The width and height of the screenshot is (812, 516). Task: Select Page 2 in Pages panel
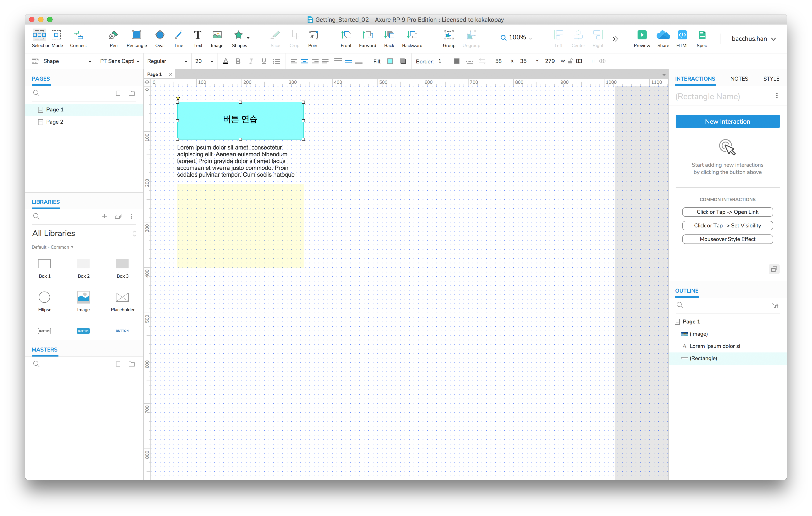pyautogui.click(x=55, y=122)
